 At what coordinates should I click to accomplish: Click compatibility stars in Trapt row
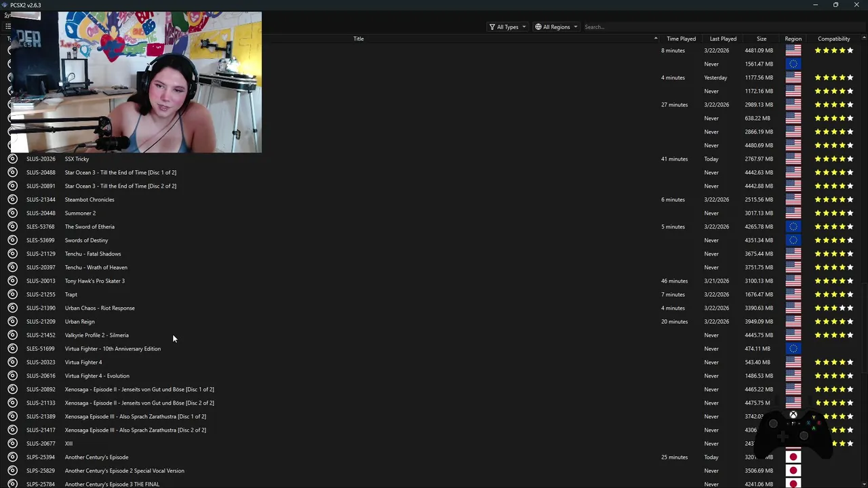[833, 294]
